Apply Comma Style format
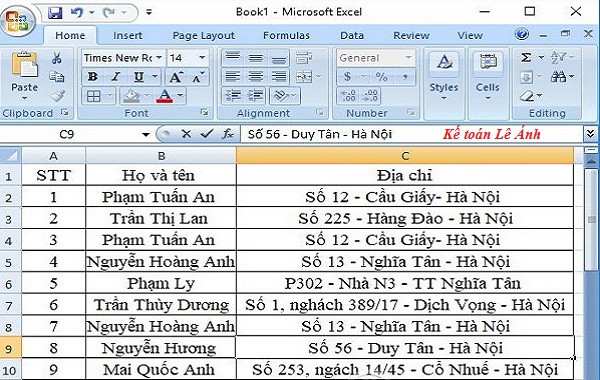Viewport: 600px width, 380px height. tap(405, 77)
